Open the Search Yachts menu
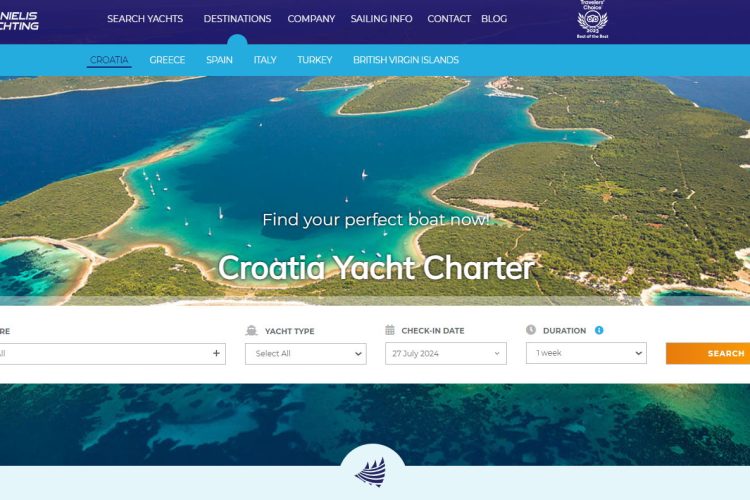The width and height of the screenshot is (750, 500). [x=145, y=19]
